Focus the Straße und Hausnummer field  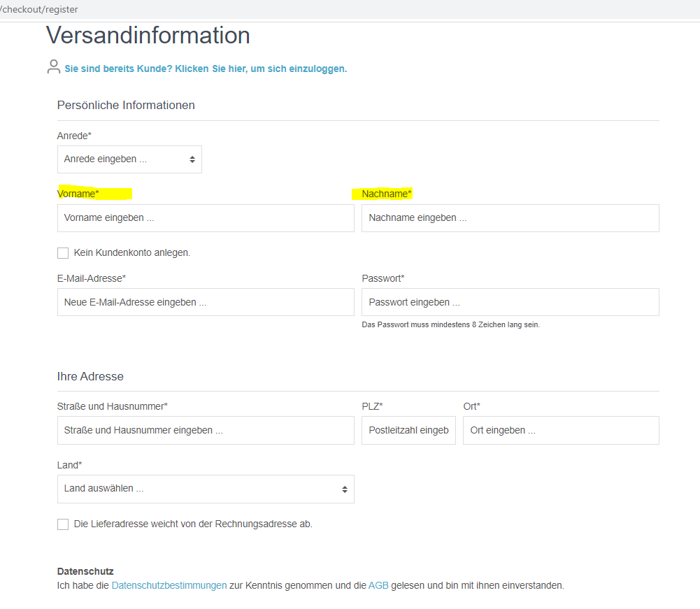[x=206, y=431]
